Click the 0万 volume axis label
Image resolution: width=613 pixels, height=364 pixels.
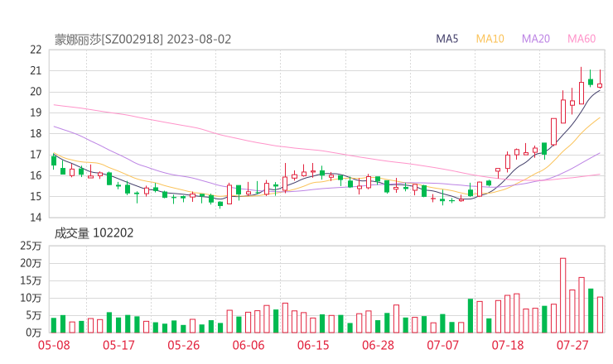point(34,333)
